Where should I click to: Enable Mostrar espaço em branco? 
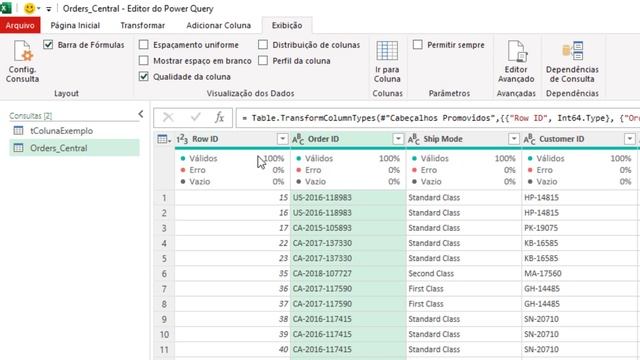coord(143,60)
